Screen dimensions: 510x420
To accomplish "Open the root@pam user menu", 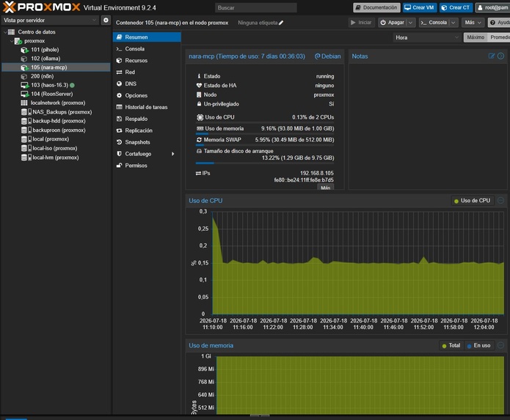I will 493,7.
